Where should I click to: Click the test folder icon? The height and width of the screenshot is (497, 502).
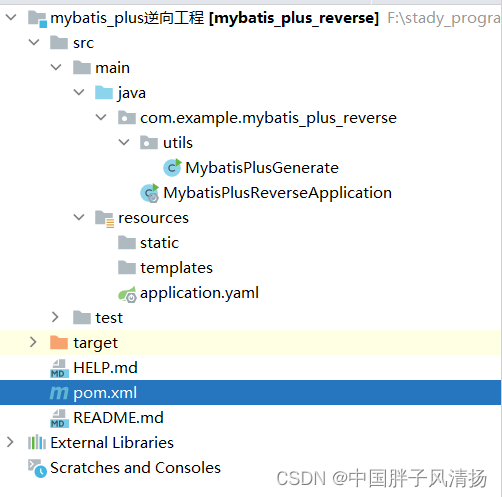[x=82, y=318]
